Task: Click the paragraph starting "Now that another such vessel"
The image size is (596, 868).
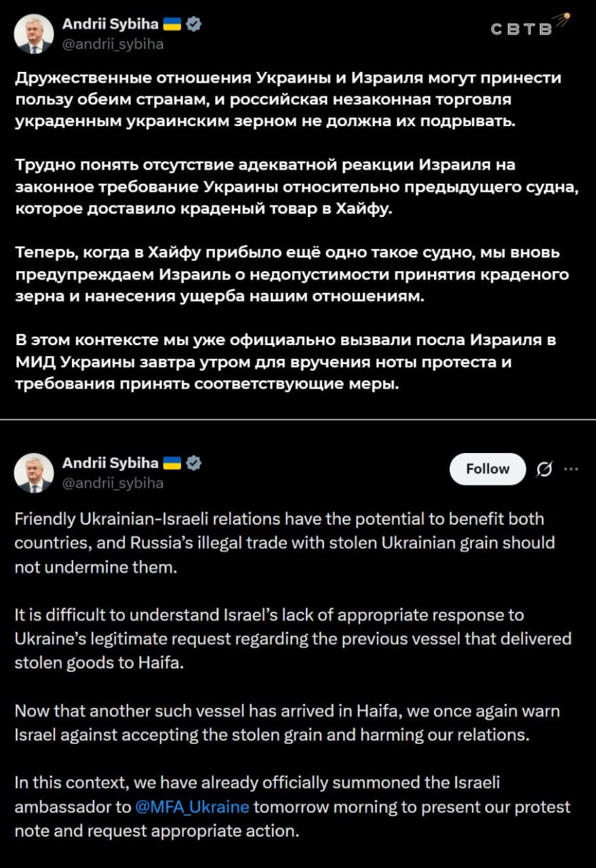Action: point(287,723)
